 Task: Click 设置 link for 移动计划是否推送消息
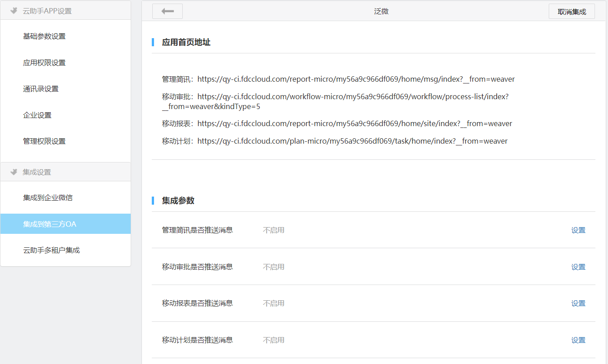(x=578, y=340)
